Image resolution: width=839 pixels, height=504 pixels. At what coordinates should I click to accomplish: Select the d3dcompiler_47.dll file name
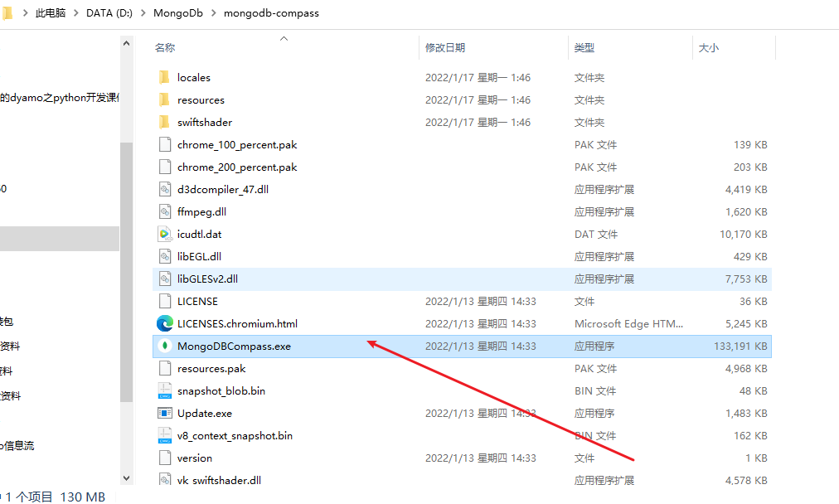222,189
